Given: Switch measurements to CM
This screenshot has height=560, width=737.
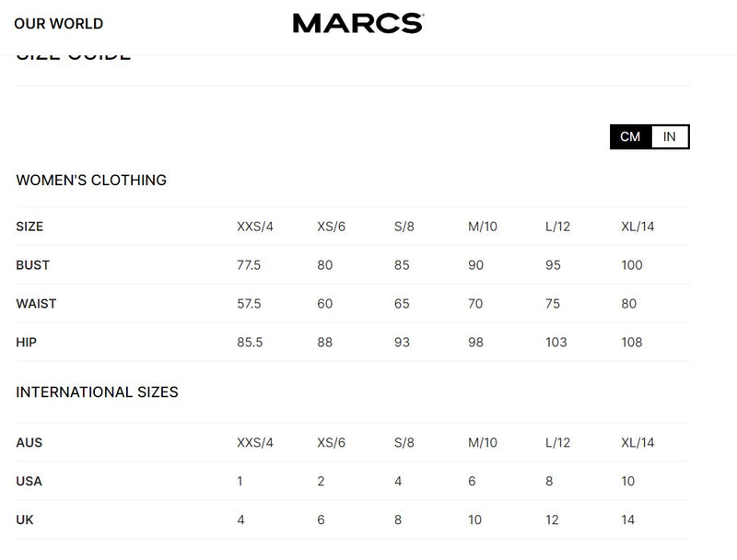Looking at the screenshot, I should 630,137.
